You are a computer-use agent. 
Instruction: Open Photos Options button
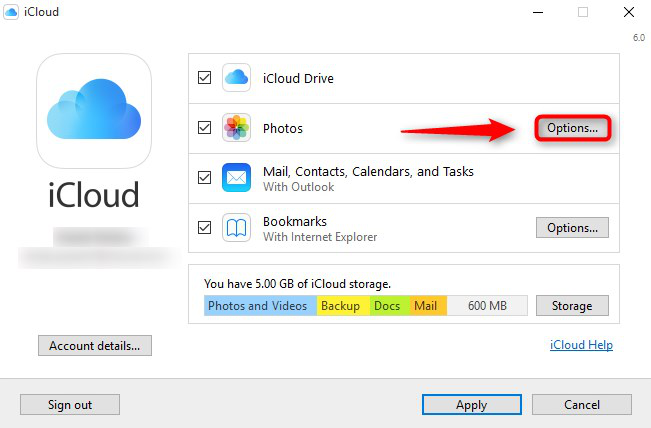coord(573,128)
